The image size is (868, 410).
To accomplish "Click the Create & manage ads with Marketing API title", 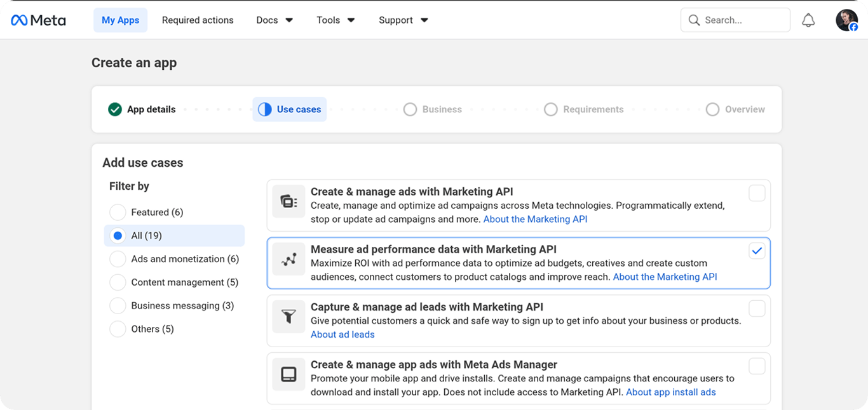I will tap(412, 192).
